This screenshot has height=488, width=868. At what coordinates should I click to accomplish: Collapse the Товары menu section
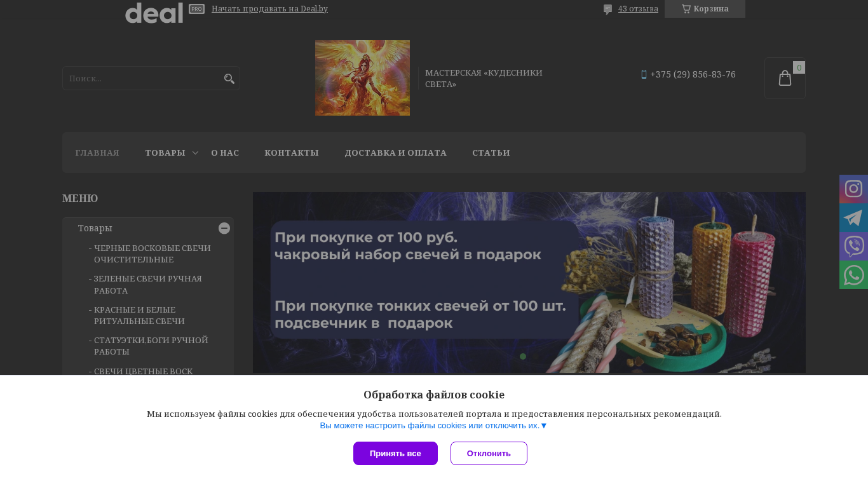224,228
